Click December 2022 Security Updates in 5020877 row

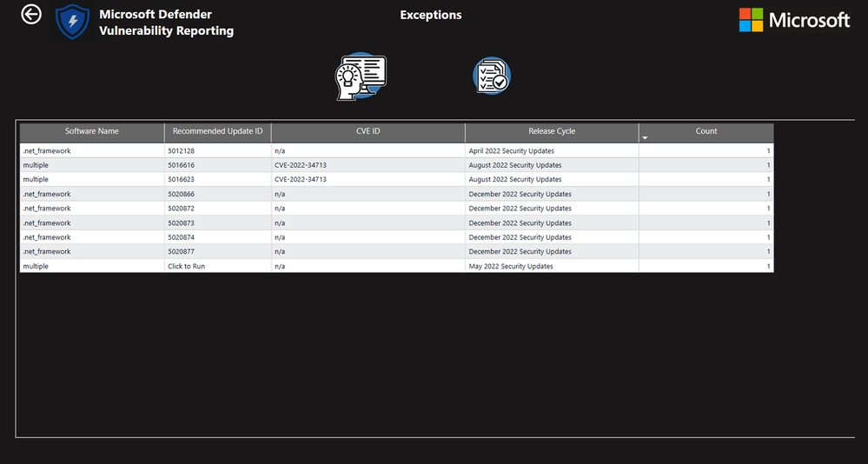(x=552, y=251)
